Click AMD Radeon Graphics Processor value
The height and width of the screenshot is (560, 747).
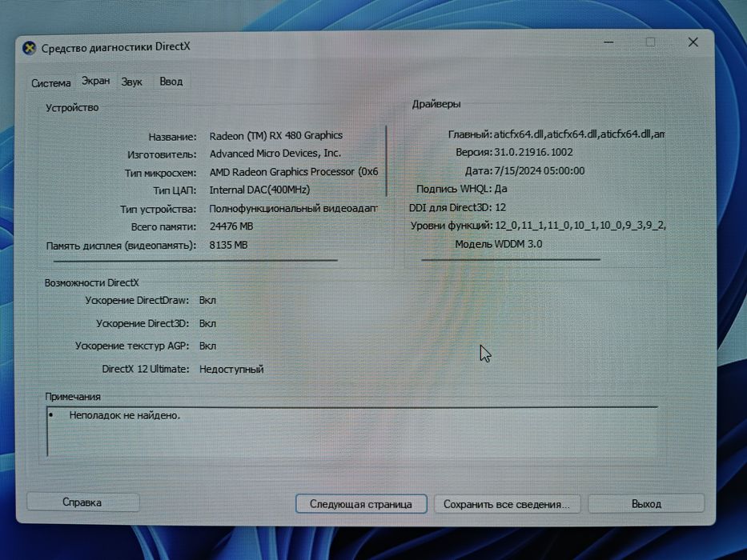point(294,172)
